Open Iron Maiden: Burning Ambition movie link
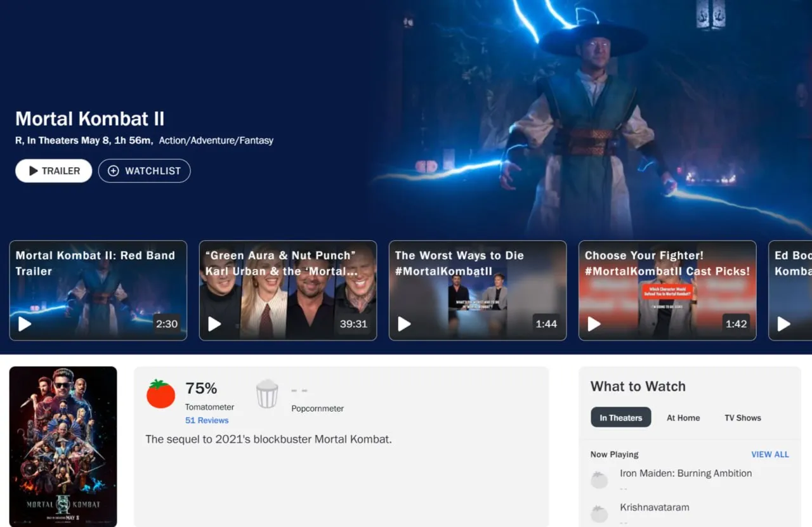 686,473
